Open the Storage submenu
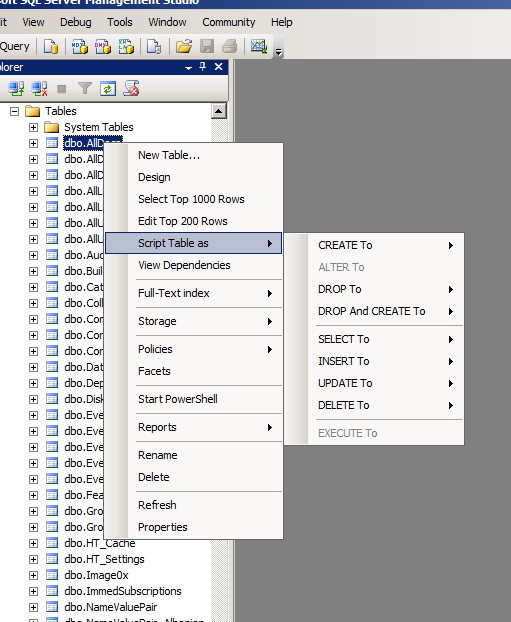 click(194, 321)
